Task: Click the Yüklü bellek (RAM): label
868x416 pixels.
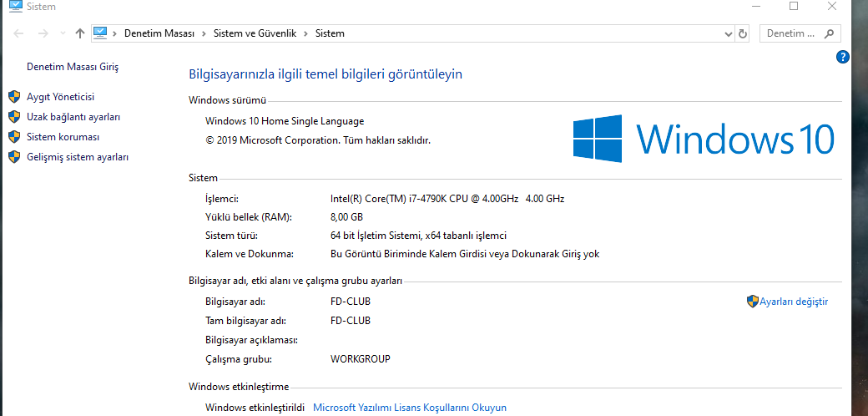Action: (249, 217)
